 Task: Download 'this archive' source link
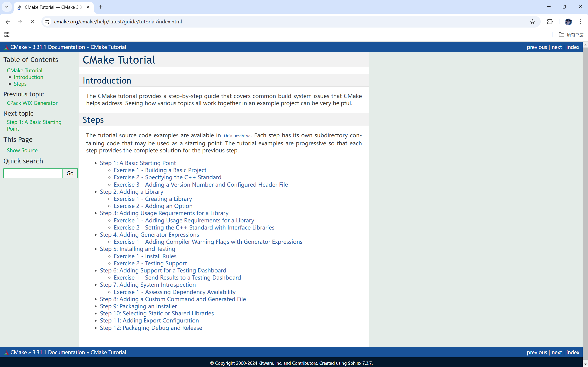click(x=237, y=136)
